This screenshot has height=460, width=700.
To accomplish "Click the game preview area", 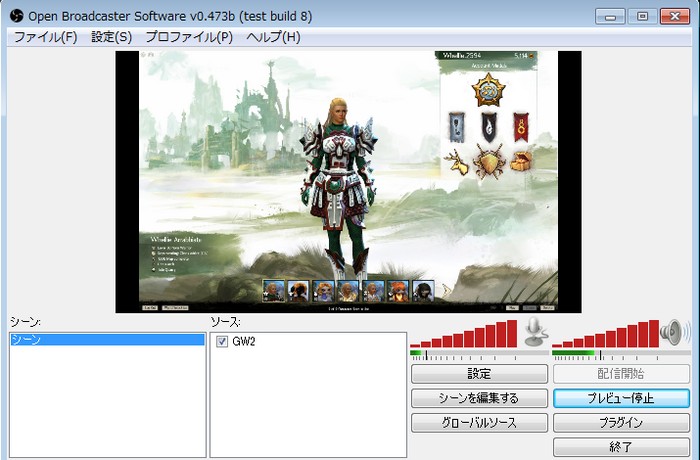I will tap(348, 182).
